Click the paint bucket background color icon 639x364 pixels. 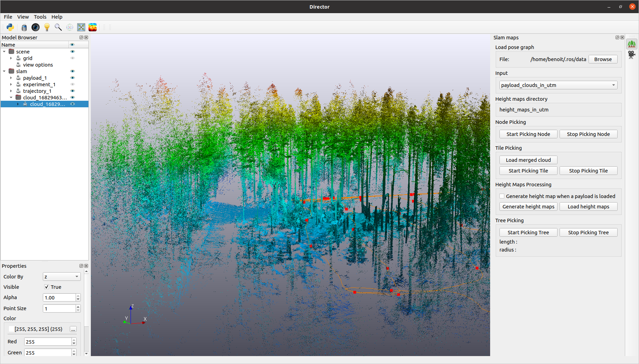pos(24,27)
